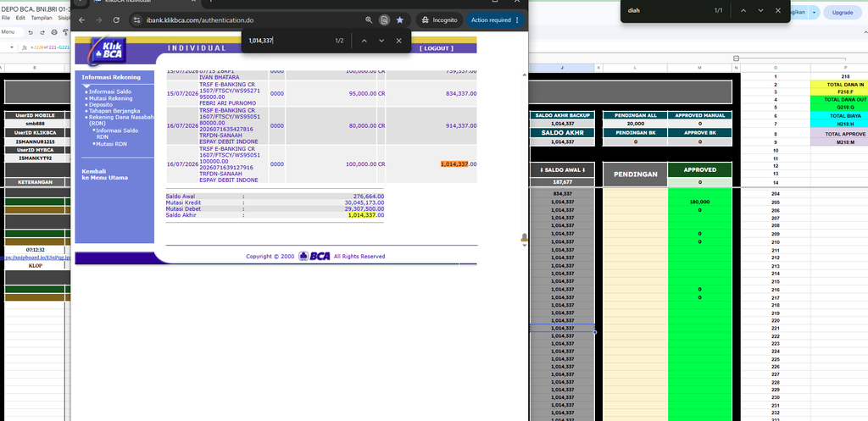Screen dimensions: 868x421
Task: Go to previous match for diah search
Action: tap(743, 10)
